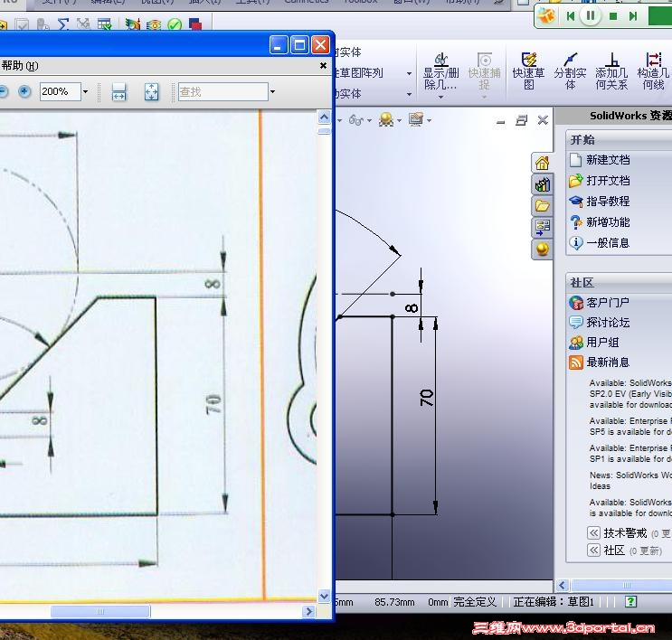Open the sketch pattern (草图阵列) dropdown arrow
The width and height of the screenshot is (672, 640).
click(410, 74)
